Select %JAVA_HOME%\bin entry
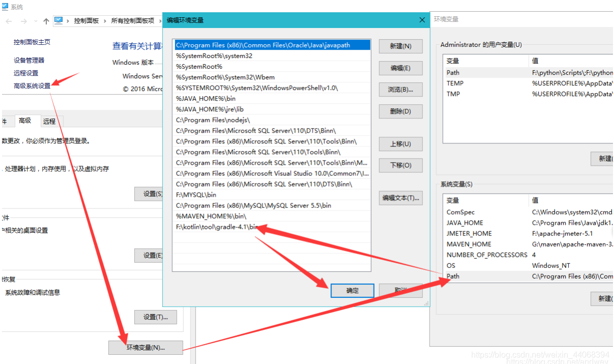614x364 pixels. (x=272, y=99)
